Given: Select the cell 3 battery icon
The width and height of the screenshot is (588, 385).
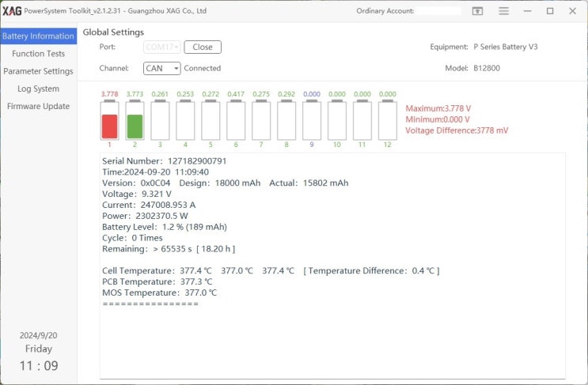Looking at the screenshot, I should (x=160, y=121).
